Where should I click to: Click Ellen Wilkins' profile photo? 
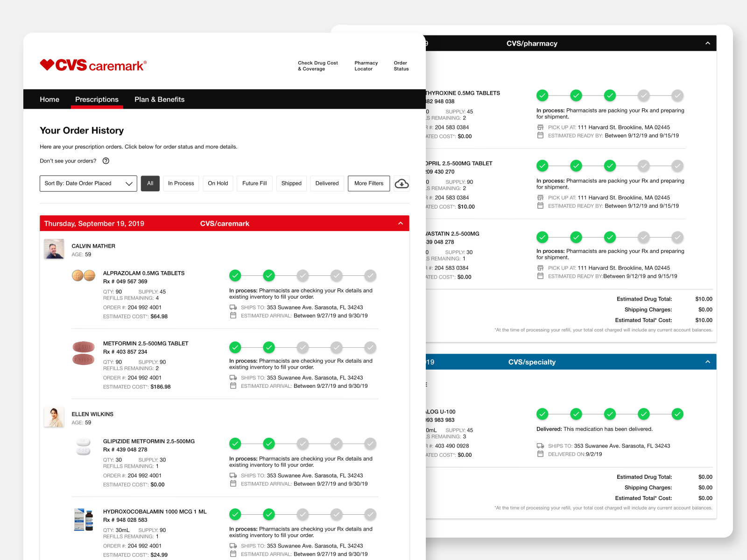click(54, 417)
